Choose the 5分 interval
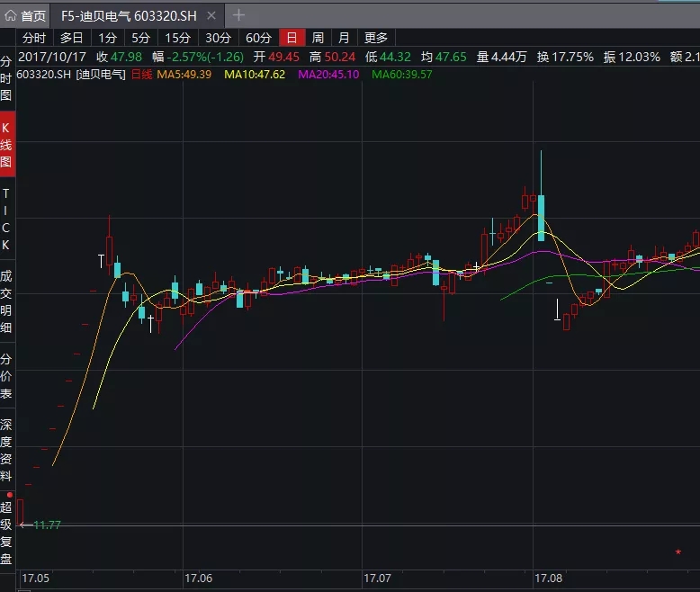Screen dimensions: 700x592 [140, 37]
